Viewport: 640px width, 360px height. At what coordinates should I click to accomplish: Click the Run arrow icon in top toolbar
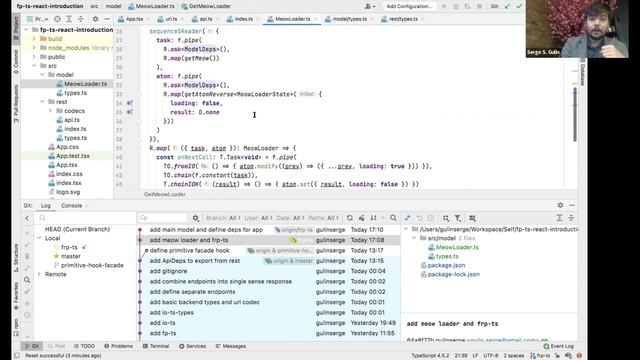click(444, 6)
